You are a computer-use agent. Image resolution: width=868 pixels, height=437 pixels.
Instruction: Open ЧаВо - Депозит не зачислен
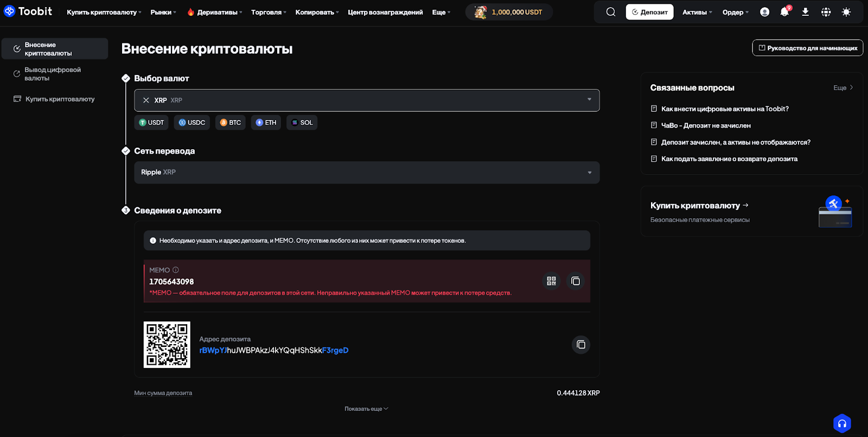pyautogui.click(x=706, y=125)
